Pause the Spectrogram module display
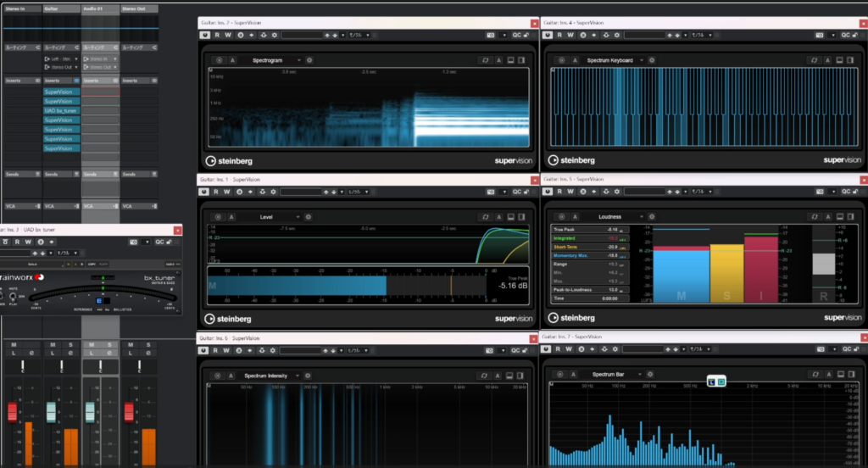This screenshot has width=868, height=468. click(220, 60)
